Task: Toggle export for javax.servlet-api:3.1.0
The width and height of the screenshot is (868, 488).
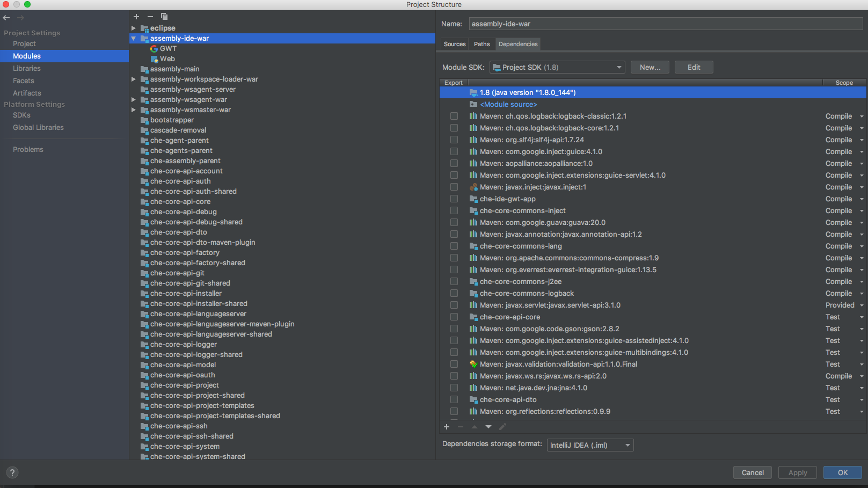Action: click(x=454, y=305)
